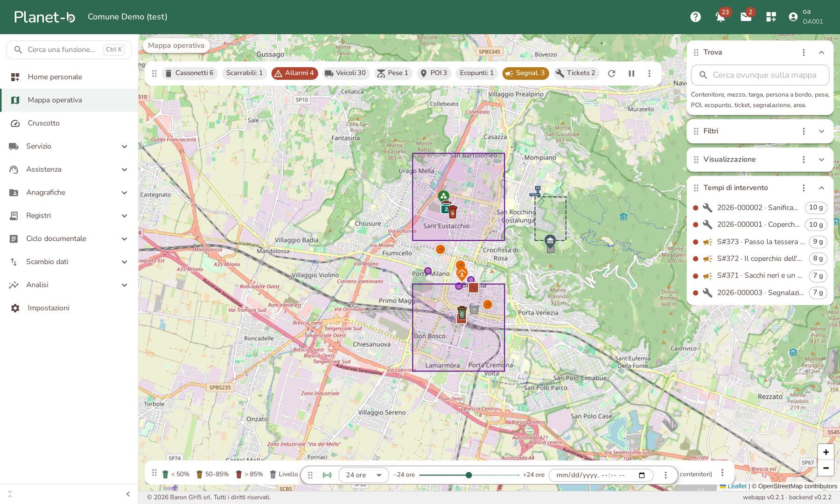Open Trova panel three-dot menu
Screen dimensions: 840x504
pyautogui.click(x=804, y=52)
